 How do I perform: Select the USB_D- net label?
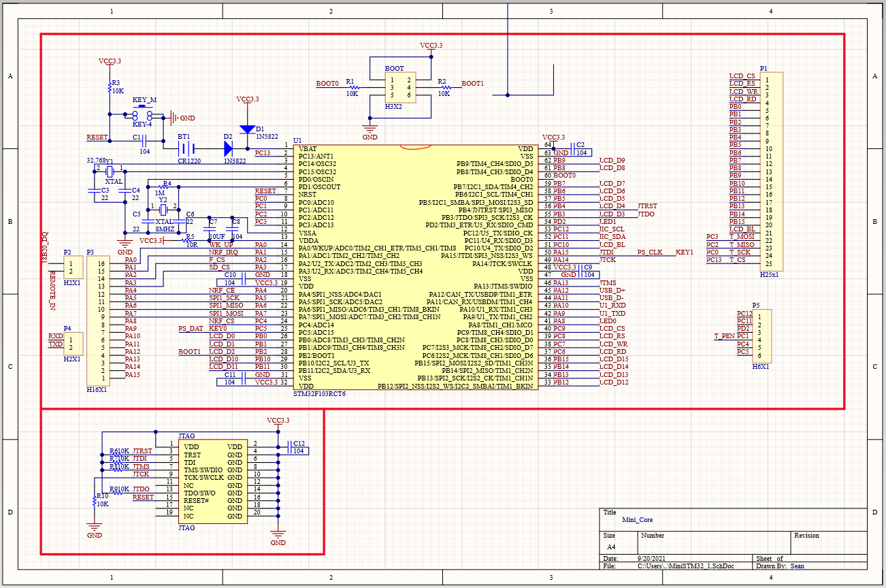click(x=612, y=298)
